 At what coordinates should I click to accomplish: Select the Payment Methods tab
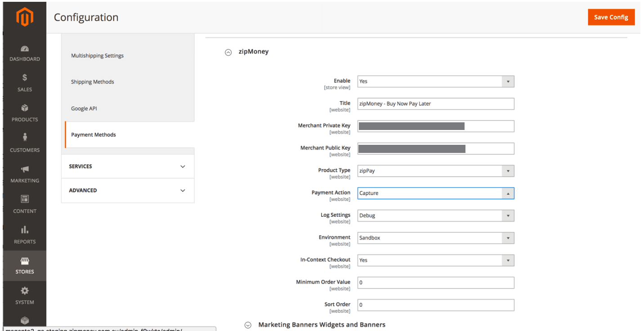tap(94, 134)
